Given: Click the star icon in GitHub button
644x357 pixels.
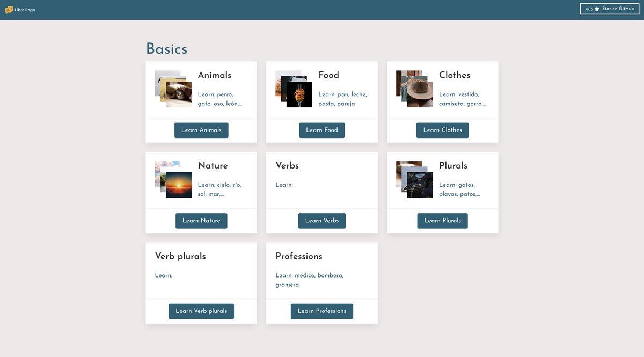Looking at the screenshot, I should pyautogui.click(x=597, y=9).
